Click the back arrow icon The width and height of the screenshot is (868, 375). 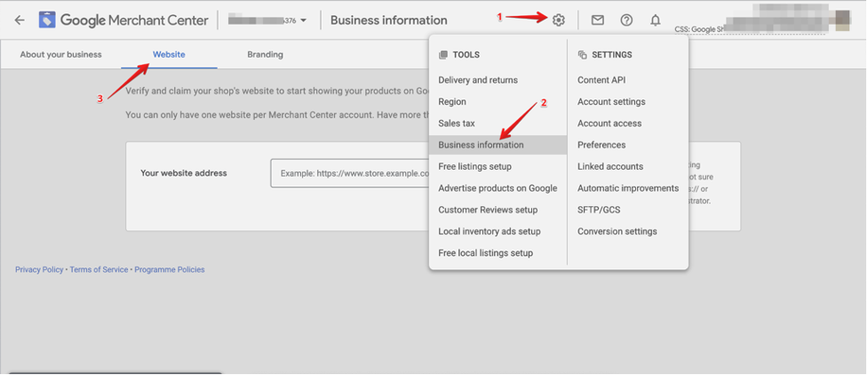pos(20,20)
